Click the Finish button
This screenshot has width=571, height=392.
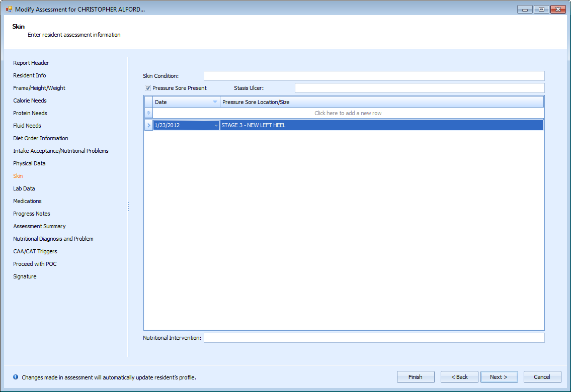(x=416, y=377)
